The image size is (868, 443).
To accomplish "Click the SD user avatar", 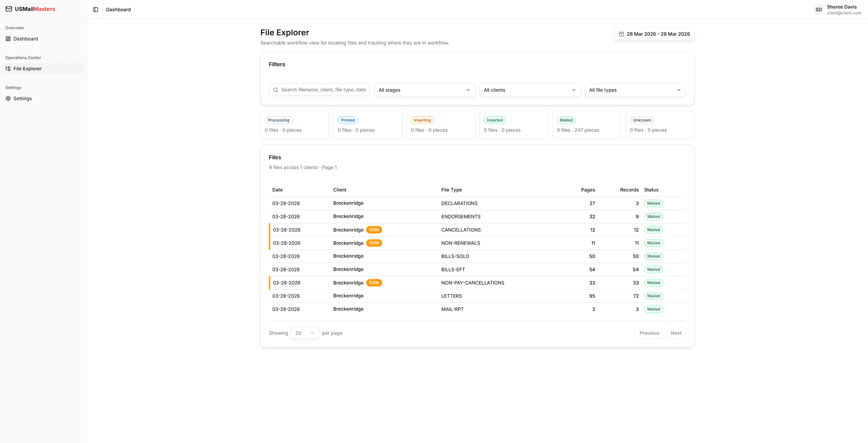I will [x=818, y=10].
